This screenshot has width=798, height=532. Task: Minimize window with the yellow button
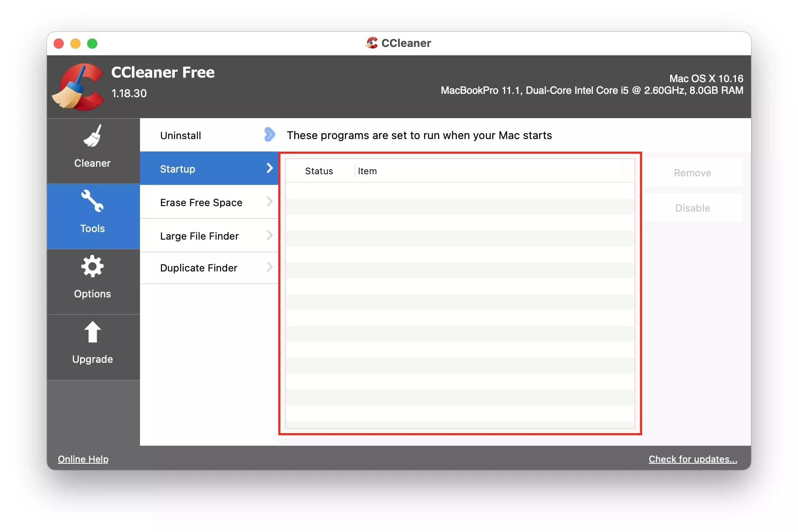pyautogui.click(x=75, y=44)
